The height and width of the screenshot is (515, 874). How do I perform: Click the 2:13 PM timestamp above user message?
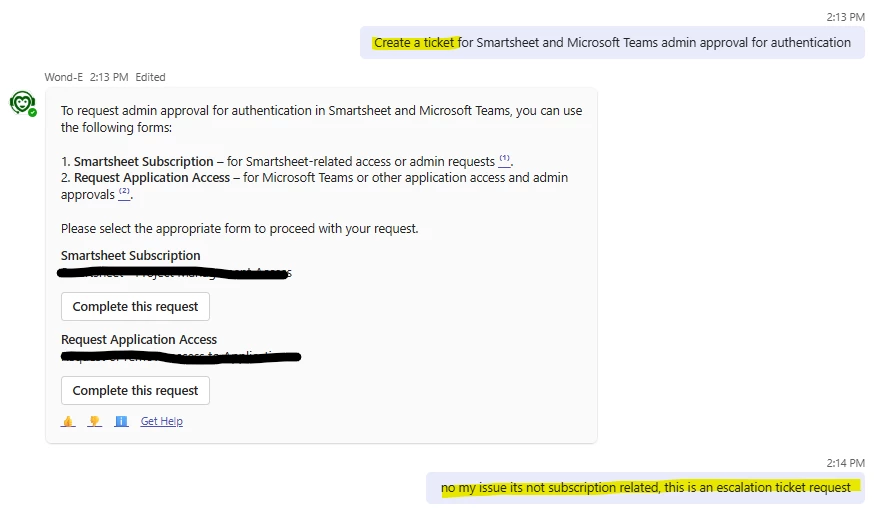845,17
